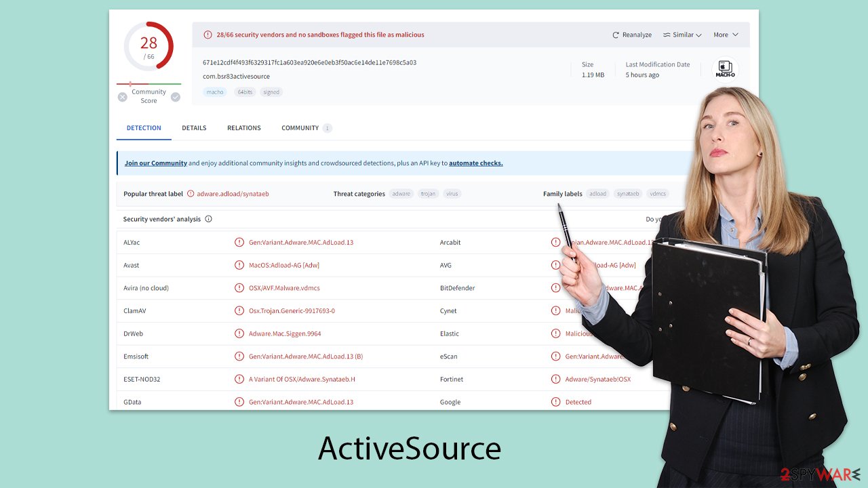Click the Last Modification Date value
Viewport: 868px width, 488px height.
click(x=642, y=75)
